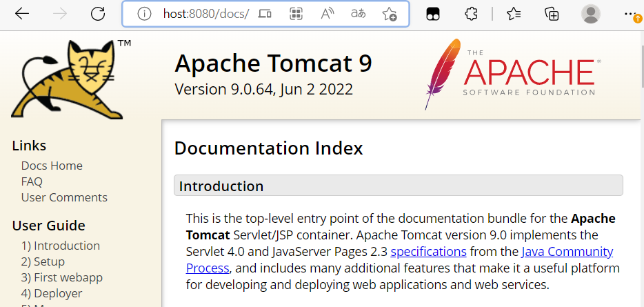Open the Collections icon
Screen dimensions: 644x307
552,14
